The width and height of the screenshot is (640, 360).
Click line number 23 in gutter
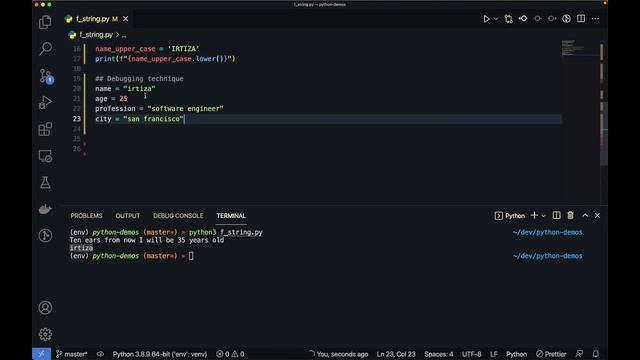(77, 119)
